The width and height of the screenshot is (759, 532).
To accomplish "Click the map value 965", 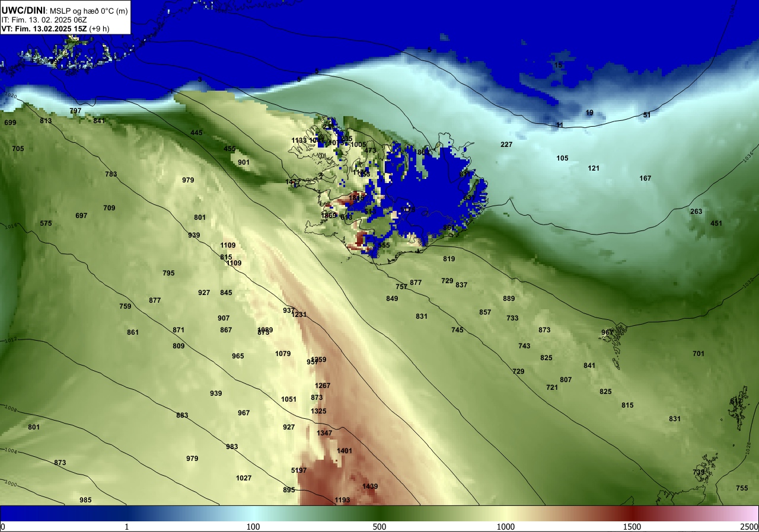I will click(x=238, y=356).
